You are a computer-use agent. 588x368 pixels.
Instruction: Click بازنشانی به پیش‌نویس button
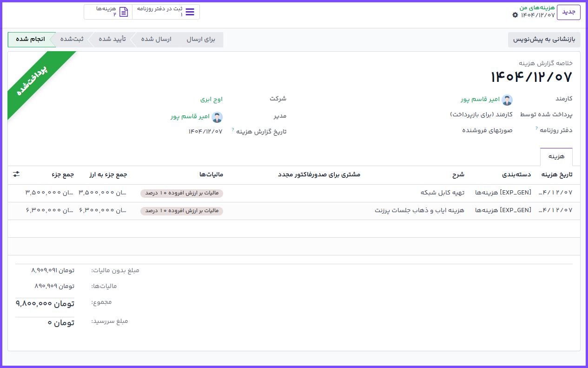(x=544, y=40)
